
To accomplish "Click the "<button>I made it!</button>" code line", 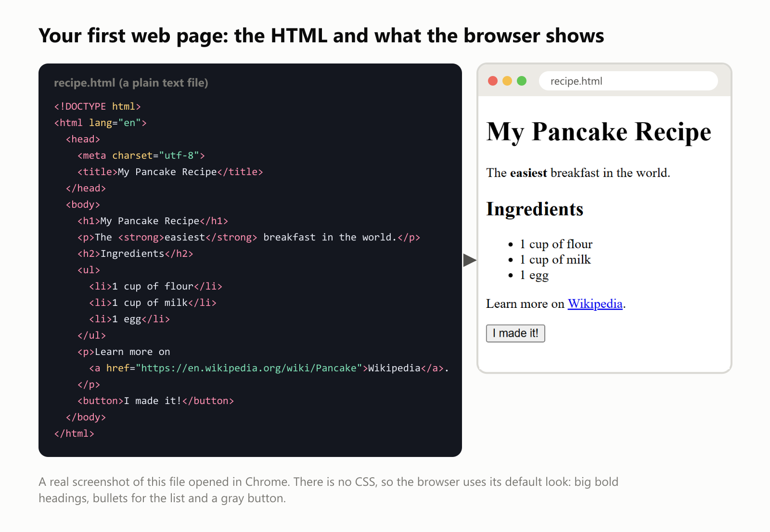I will pyautogui.click(x=156, y=401).
